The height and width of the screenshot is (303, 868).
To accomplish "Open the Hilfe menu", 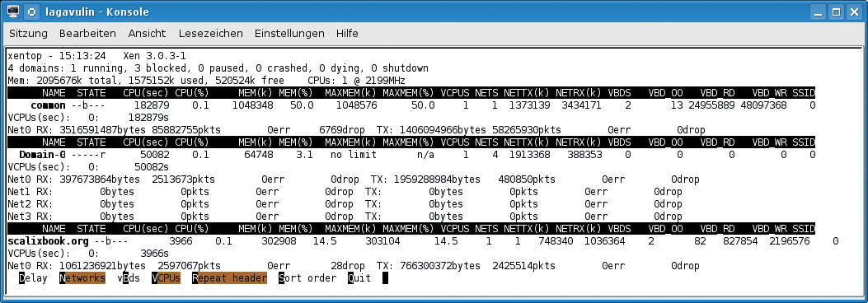I will tap(347, 33).
